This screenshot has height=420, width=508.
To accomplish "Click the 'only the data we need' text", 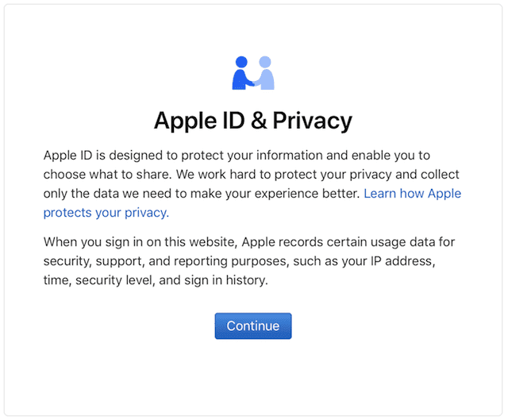I will point(107,194).
